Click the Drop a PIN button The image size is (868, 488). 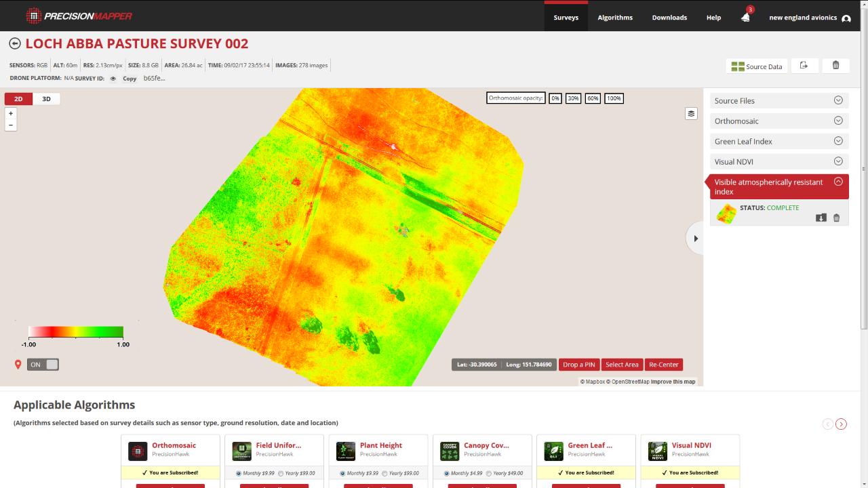tap(578, 365)
